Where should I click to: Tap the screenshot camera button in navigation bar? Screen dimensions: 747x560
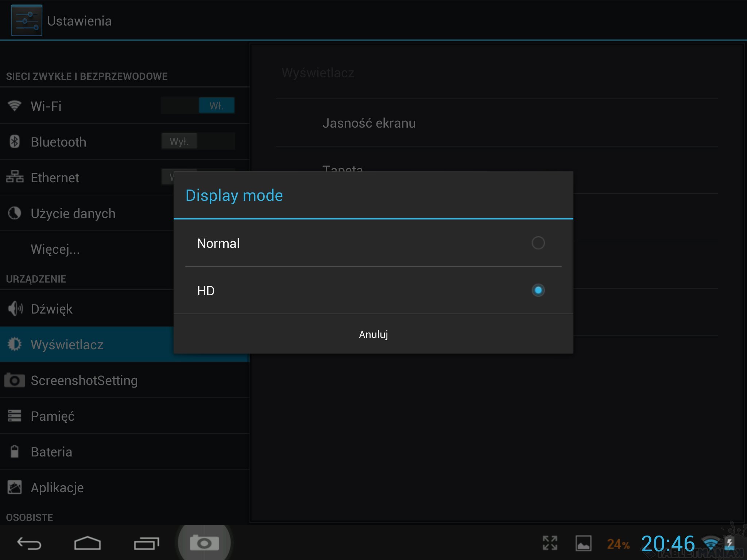click(x=204, y=544)
